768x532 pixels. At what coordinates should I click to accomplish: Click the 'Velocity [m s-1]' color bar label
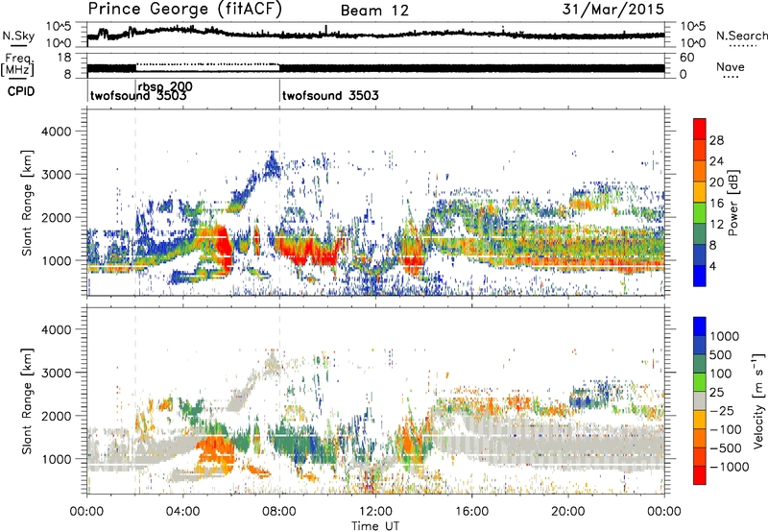tap(758, 400)
